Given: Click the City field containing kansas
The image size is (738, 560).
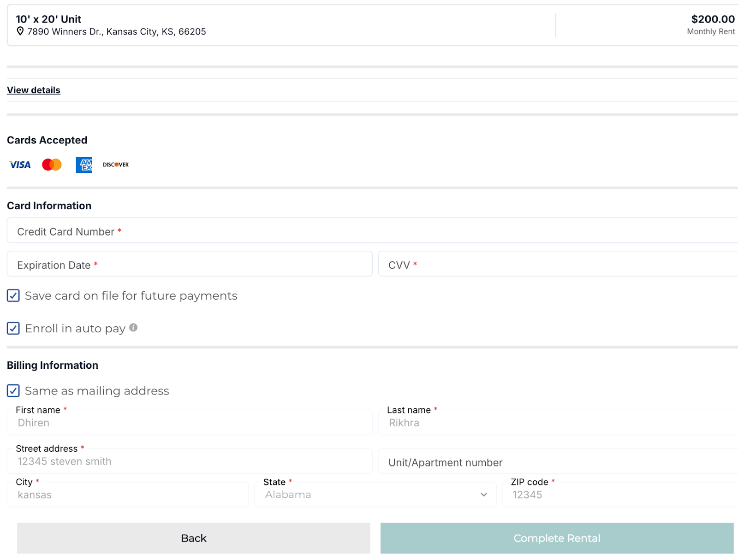Looking at the screenshot, I should 128,495.
